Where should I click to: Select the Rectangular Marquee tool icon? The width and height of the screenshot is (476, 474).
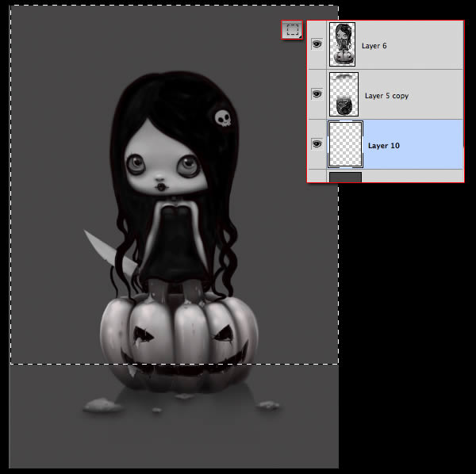pyautogui.click(x=292, y=29)
